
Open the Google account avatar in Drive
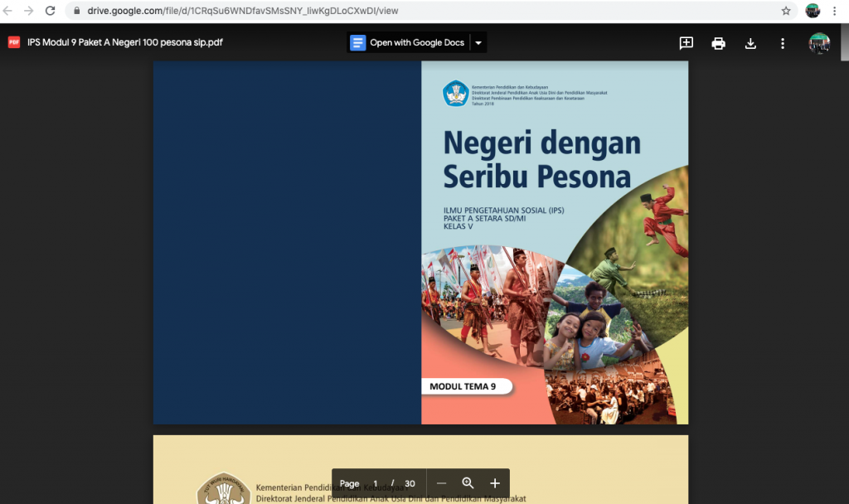(819, 43)
